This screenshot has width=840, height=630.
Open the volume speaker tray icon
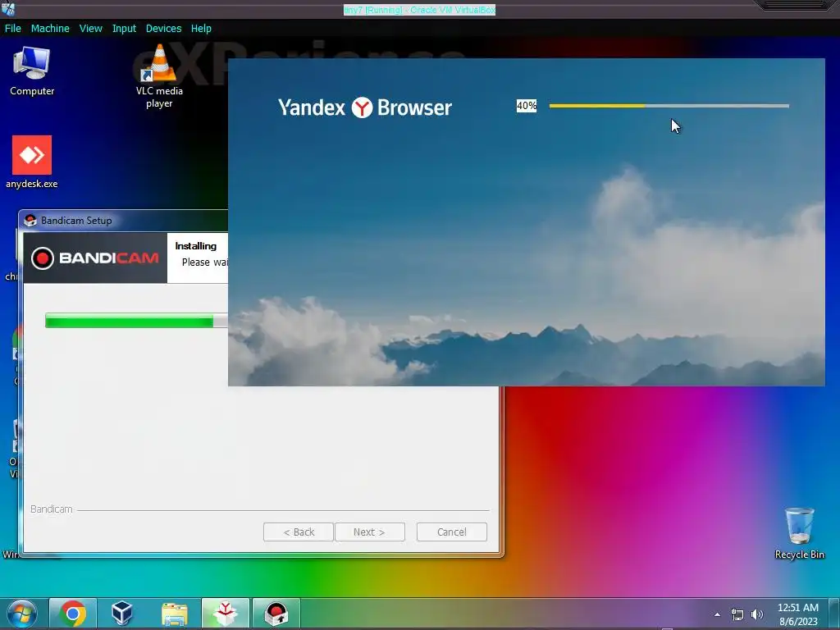pos(757,614)
